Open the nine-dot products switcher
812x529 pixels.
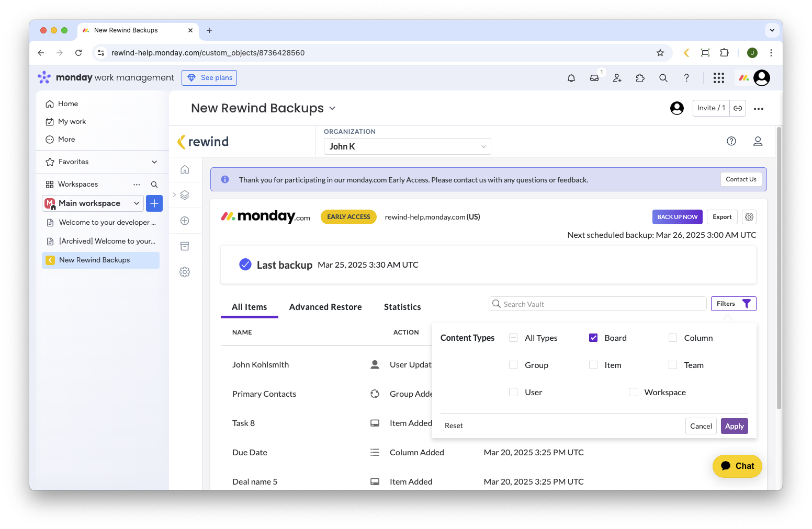pos(719,78)
